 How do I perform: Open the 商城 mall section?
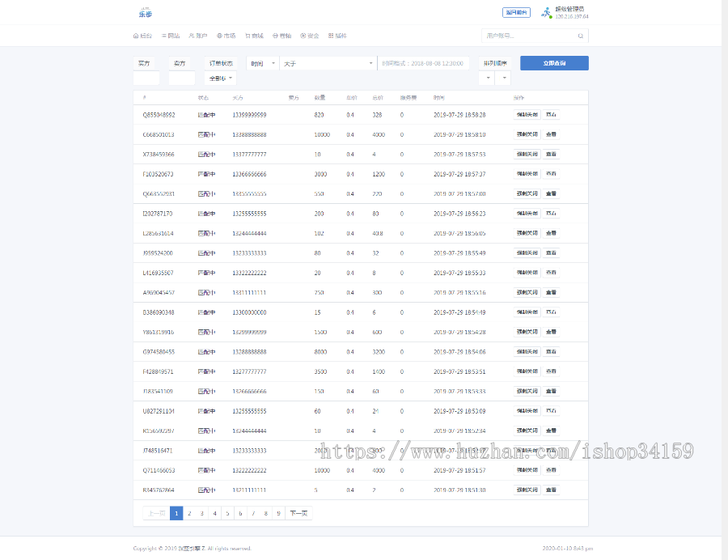point(253,36)
